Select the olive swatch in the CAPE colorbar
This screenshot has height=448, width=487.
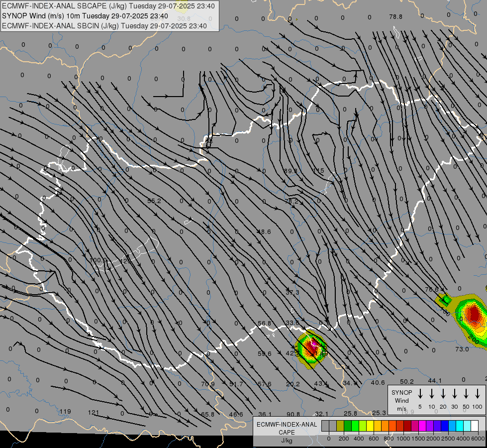click(x=340, y=426)
